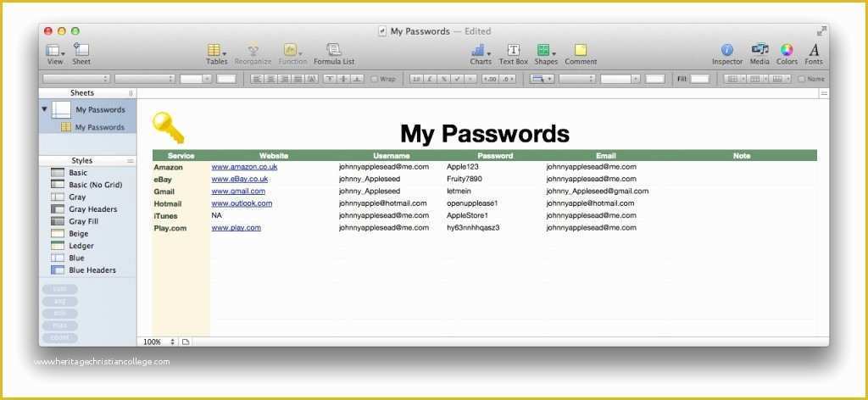The image size is (868, 400).
Task: Change the 100% zoom level popup
Action: pyautogui.click(x=159, y=342)
